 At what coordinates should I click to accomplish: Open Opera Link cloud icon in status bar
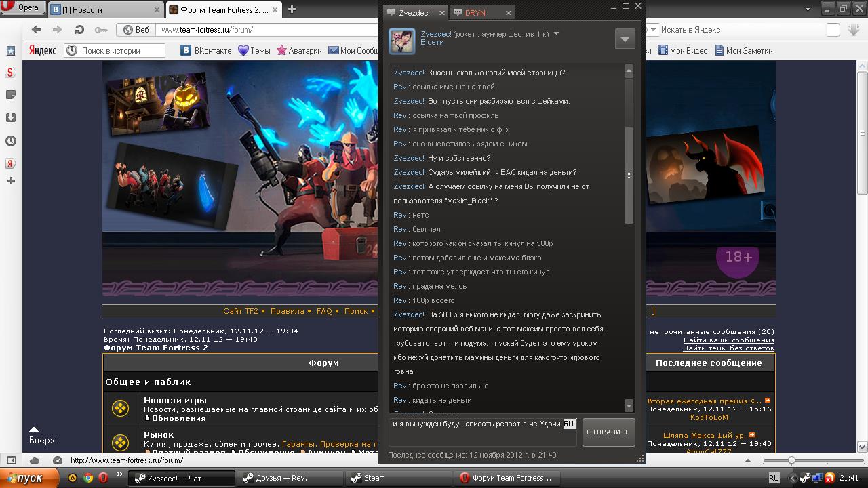(34, 460)
